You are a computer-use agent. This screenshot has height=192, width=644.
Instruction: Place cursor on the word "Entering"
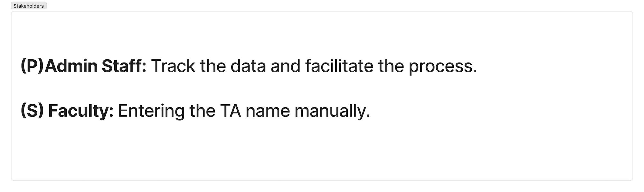point(151,110)
